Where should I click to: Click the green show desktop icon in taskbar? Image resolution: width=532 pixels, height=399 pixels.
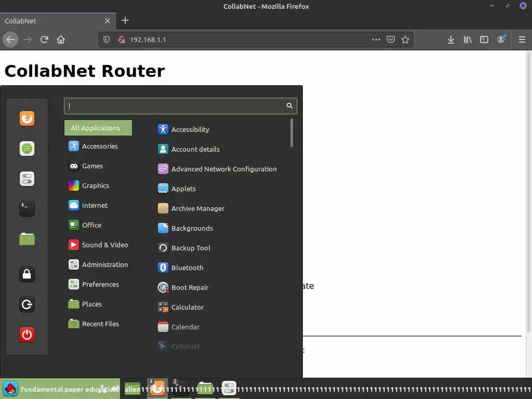(132, 389)
